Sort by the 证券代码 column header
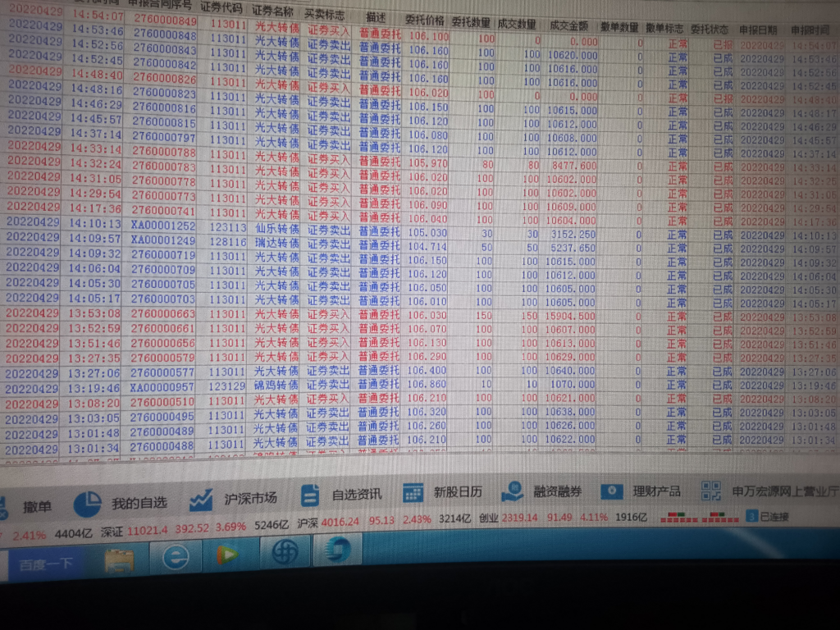Screen dimensions: 840x630 pos(221,7)
